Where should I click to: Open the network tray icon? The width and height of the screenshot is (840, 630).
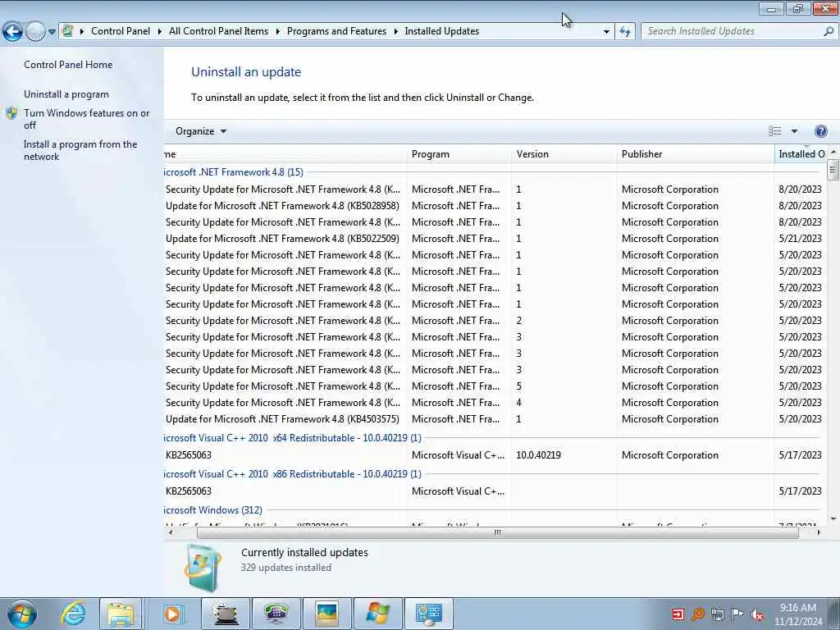[718, 614]
